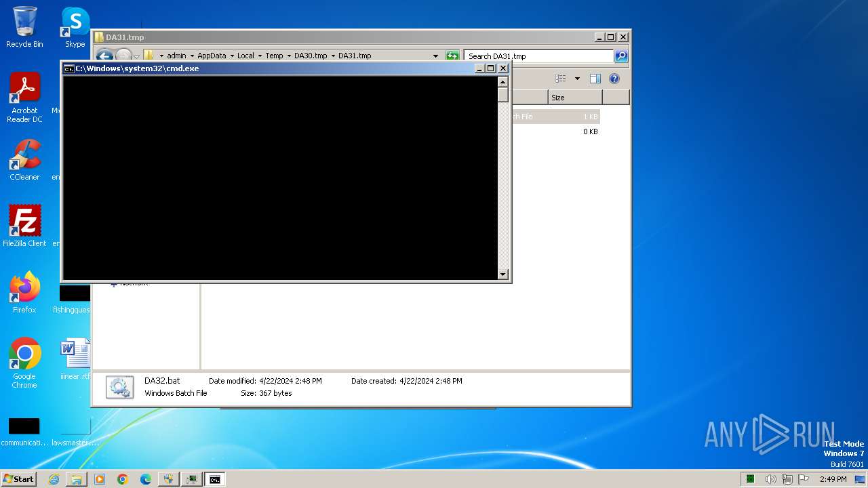Viewport: 868px width, 488px height.
Task: Click Explorer's Back navigation arrow
Action: point(104,56)
